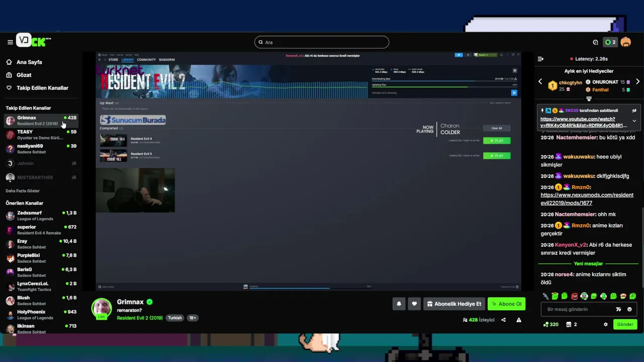
Task: Open TEASY channel in followed list
Action: (x=41, y=135)
